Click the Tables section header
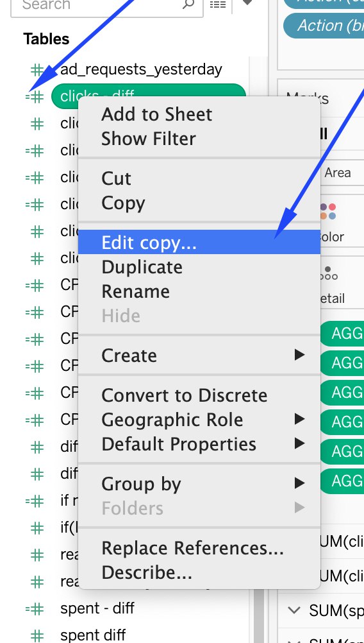 (x=46, y=39)
